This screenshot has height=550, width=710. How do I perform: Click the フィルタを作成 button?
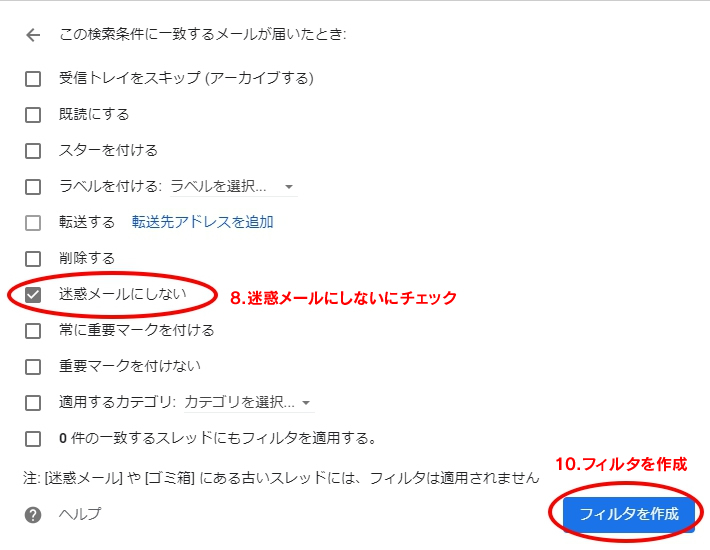coord(628,514)
